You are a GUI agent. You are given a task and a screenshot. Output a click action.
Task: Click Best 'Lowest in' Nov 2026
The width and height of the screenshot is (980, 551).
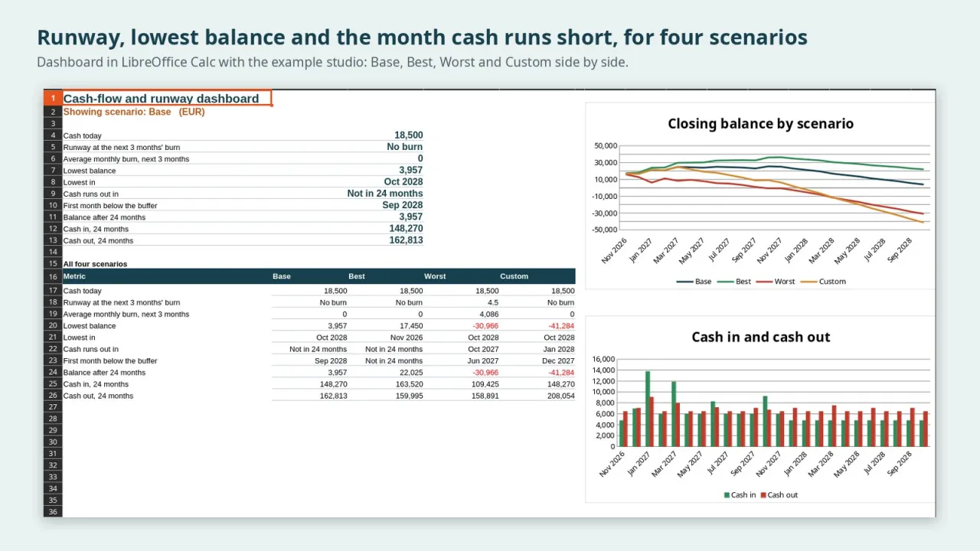pyautogui.click(x=407, y=337)
